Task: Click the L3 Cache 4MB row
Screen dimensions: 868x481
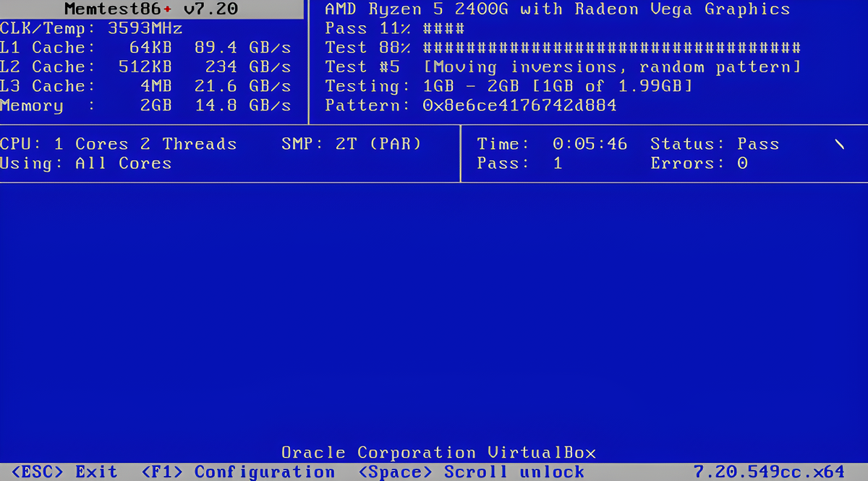Action: tap(145, 86)
